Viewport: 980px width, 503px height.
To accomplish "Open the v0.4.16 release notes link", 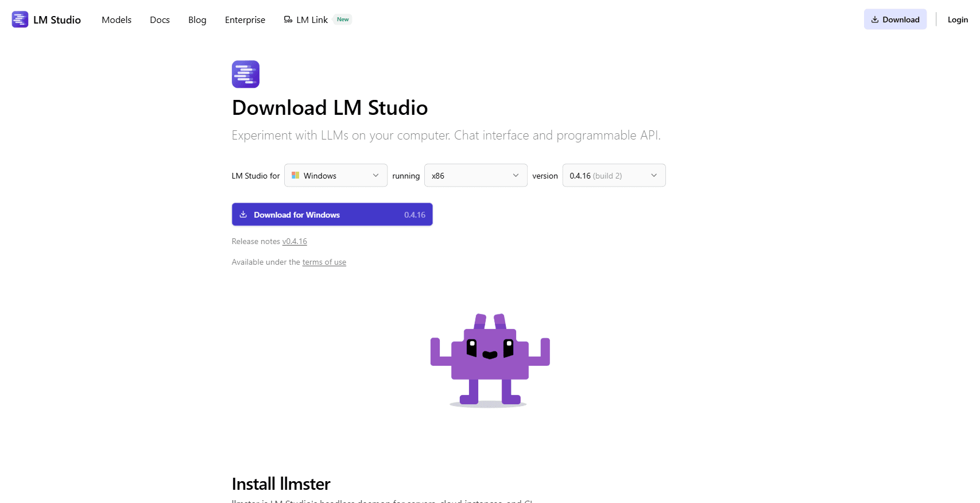I will [295, 241].
